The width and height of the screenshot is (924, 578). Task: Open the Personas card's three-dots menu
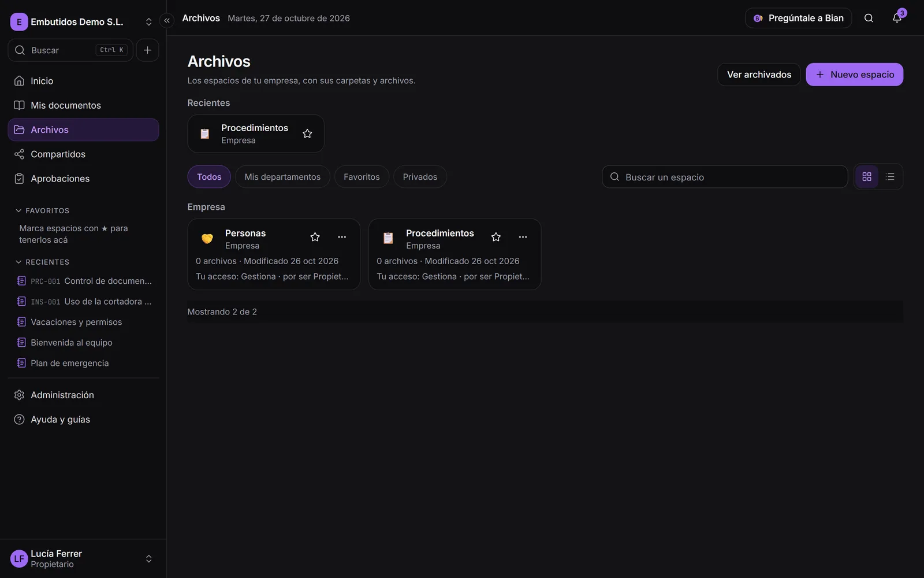(x=342, y=237)
